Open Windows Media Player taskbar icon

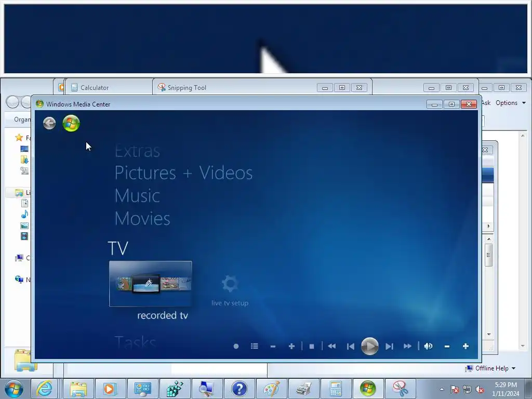coord(110,389)
